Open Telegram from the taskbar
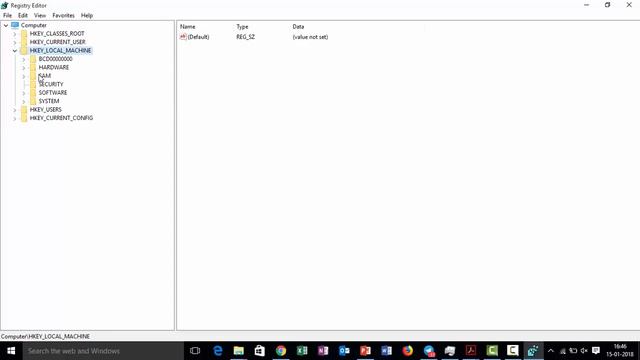The height and width of the screenshot is (360, 640). (x=429, y=351)
